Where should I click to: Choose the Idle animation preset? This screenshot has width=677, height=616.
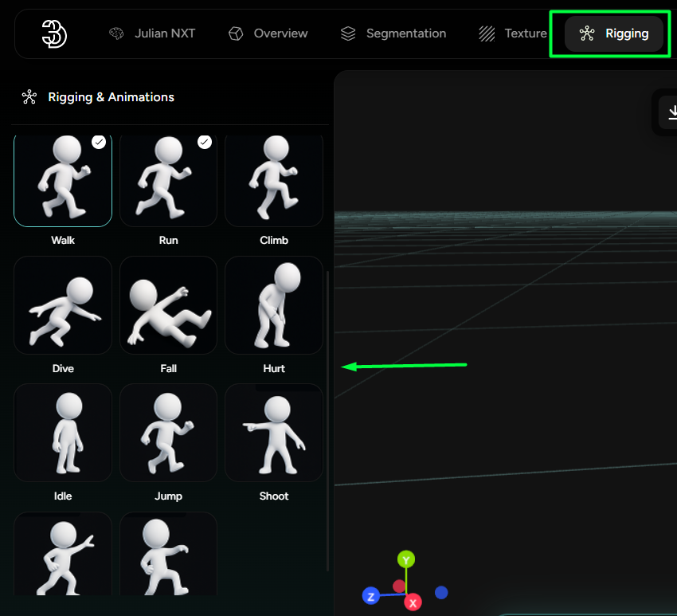tap(63, 433)
